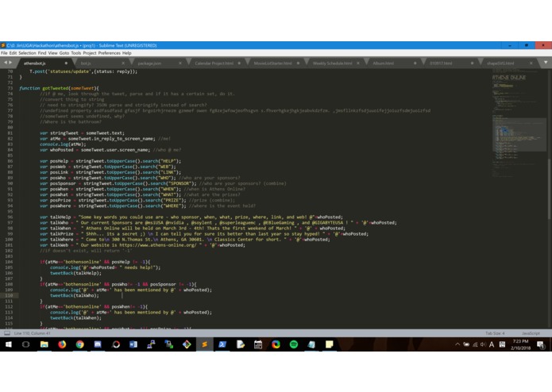Open the Goto menu
The height and width of the screenshot is (392, 552).
[x=64, y=53]
